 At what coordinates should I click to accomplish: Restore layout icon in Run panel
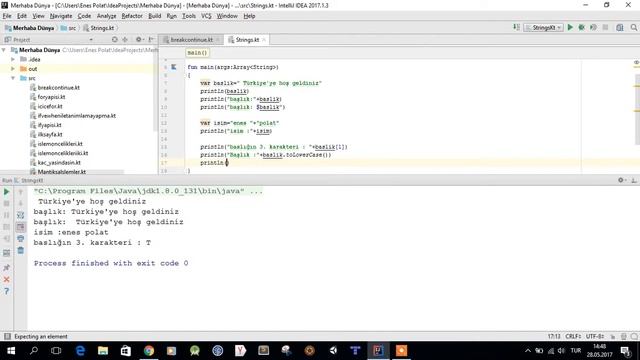pyautogui.click(x=7, y=253)
